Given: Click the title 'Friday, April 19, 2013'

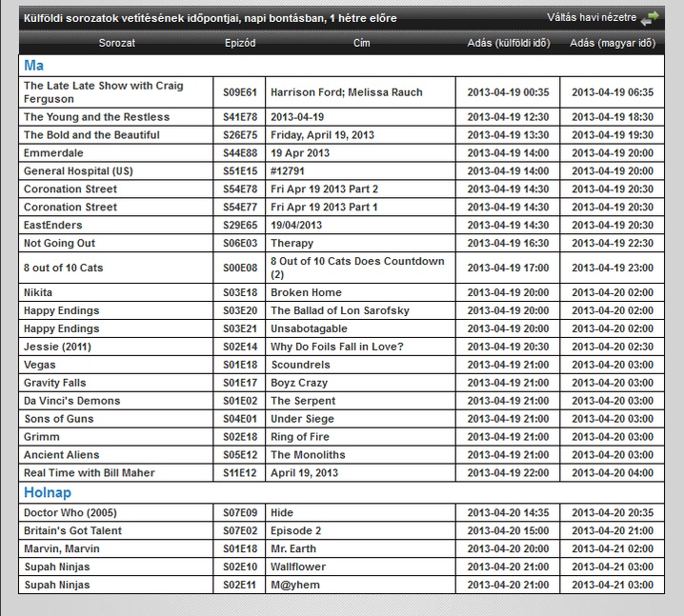Looking at the screenshot, I should click(322, 134).
